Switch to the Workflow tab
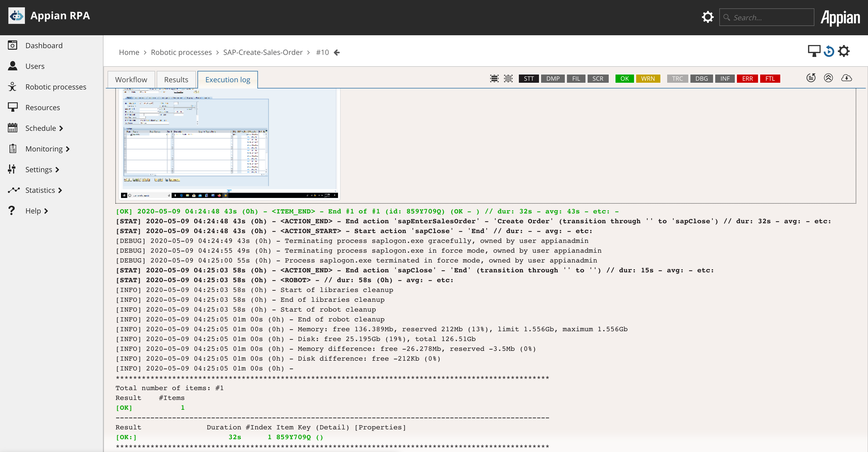The image size is (868, 452). pyautogui.click(x=131, y=80)
